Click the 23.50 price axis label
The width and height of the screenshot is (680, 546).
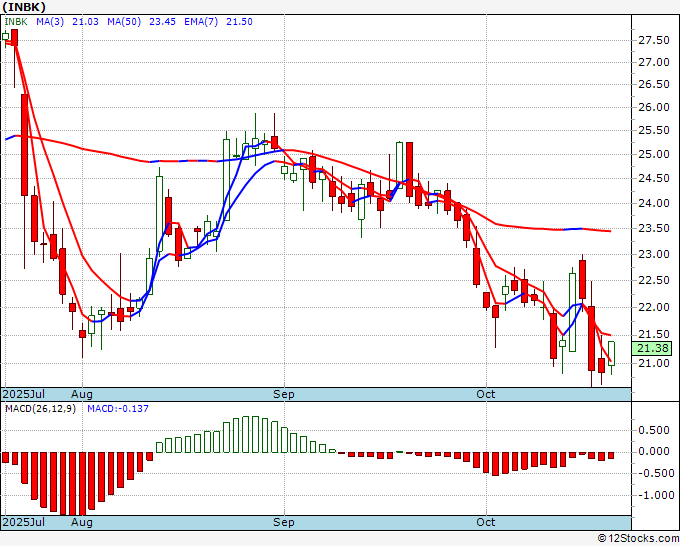pyautogui.click(x=654, y=229)
